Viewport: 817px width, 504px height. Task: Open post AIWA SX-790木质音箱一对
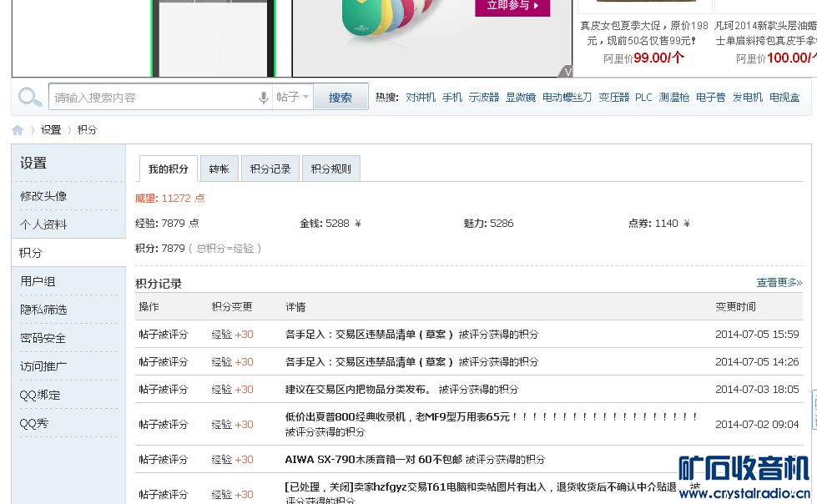click(x=374, y=459)
